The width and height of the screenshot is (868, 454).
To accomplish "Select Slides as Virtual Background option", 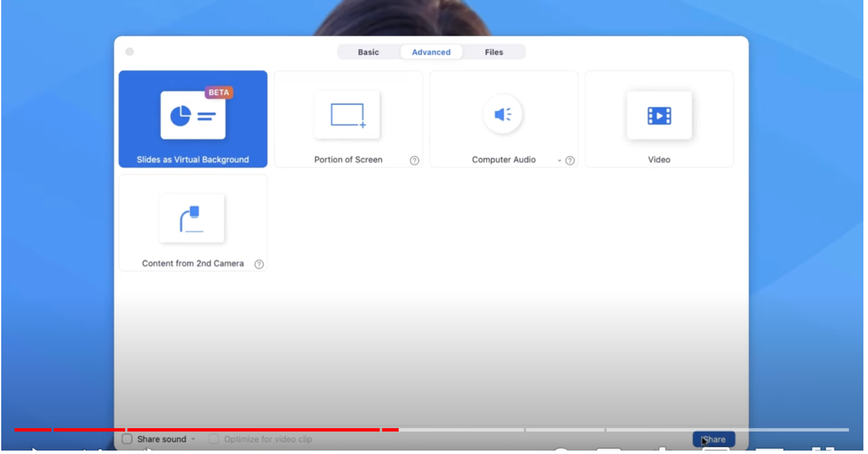I will click(x=193, y=119).
